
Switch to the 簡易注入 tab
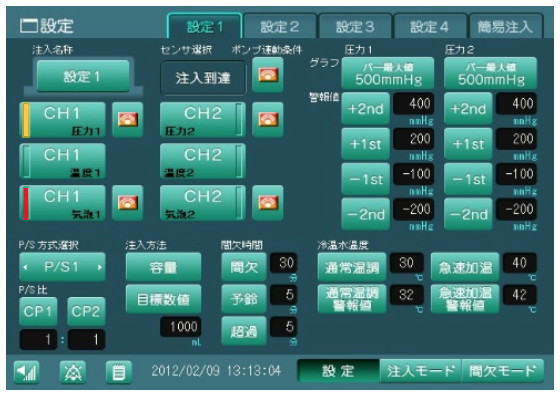[506, 26]
